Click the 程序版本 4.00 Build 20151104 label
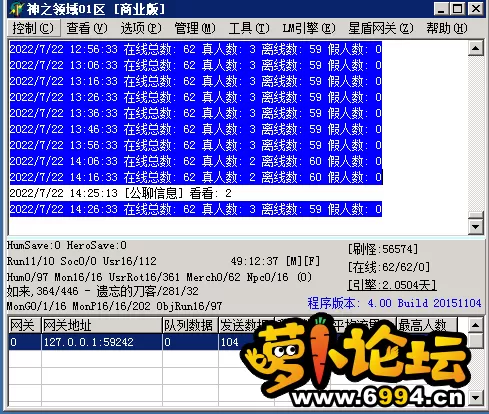 pos(394,303)
